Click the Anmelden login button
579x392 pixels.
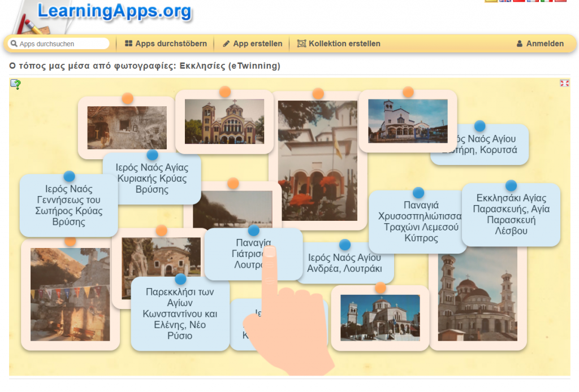tap(540, 43)
